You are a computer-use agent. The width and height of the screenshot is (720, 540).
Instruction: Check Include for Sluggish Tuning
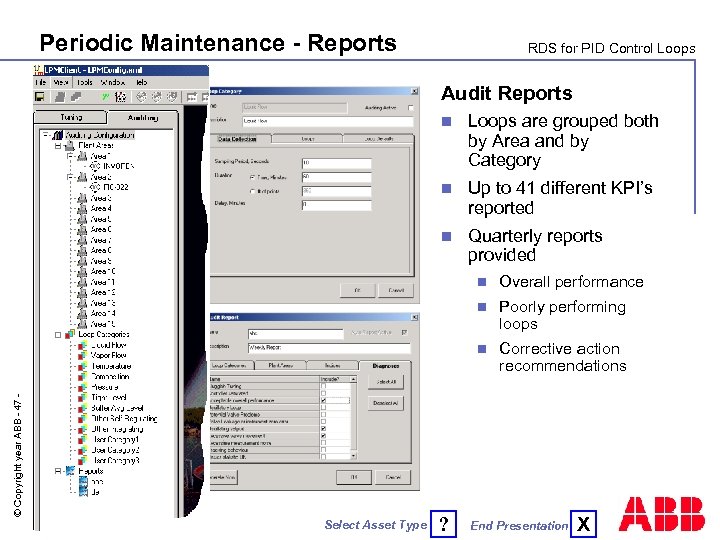pos(323,387)
